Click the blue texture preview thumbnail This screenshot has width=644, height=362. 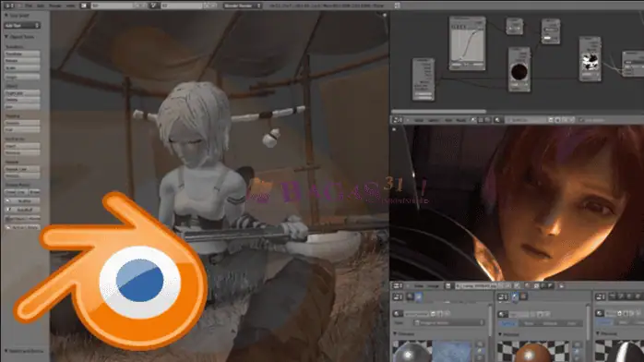pos(451,352)
